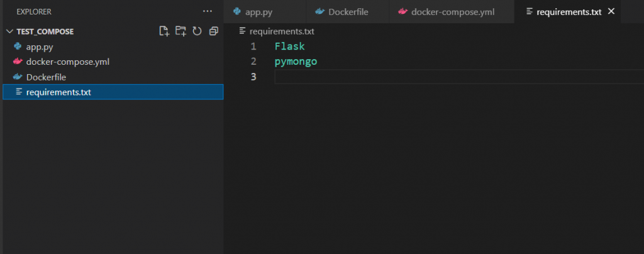The height and width of the screenshot is (254, 644).
Task: Click the pink Docker icon on docker-compose.yml tab
Action: (x=402, y=11)
